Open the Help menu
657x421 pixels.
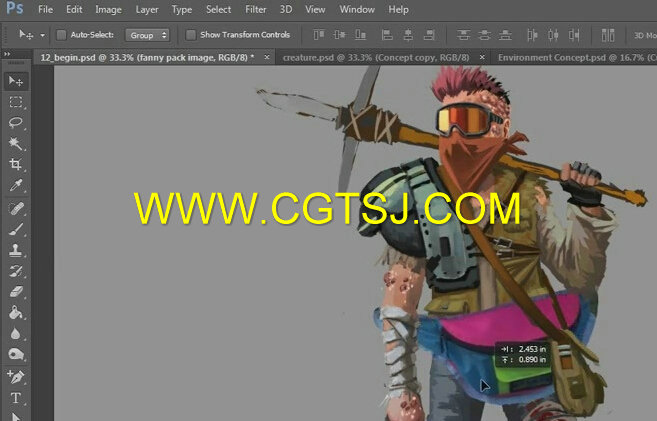[x=398, y=9]
